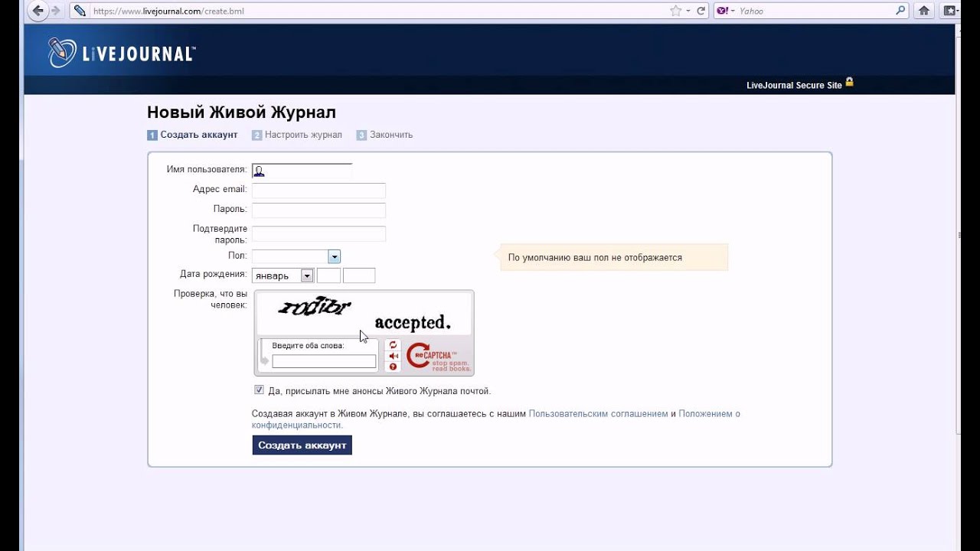This screenshot has height=551, width=980.
Task: Click the LiveJournal logo
Action: (x=121, y=53)
